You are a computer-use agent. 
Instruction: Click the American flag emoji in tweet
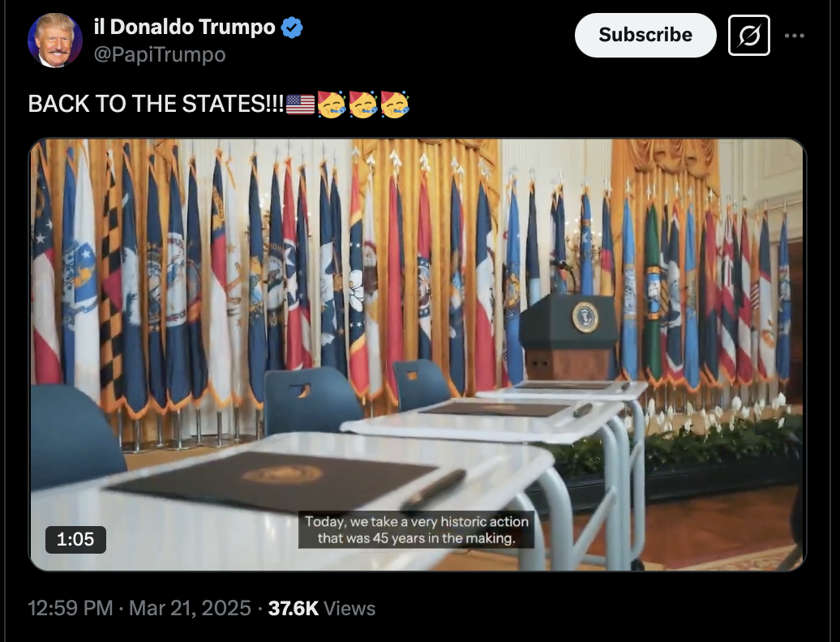point(301,105)
